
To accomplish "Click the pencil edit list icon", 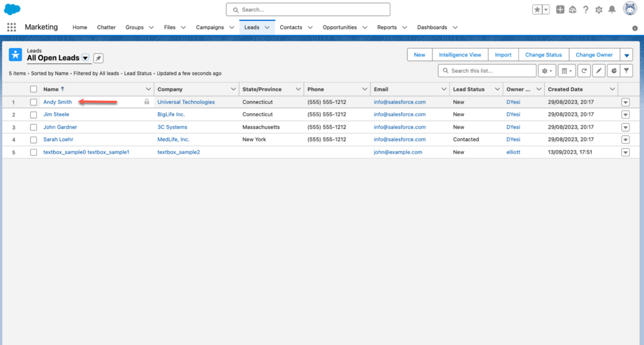I will click(598, 71).
